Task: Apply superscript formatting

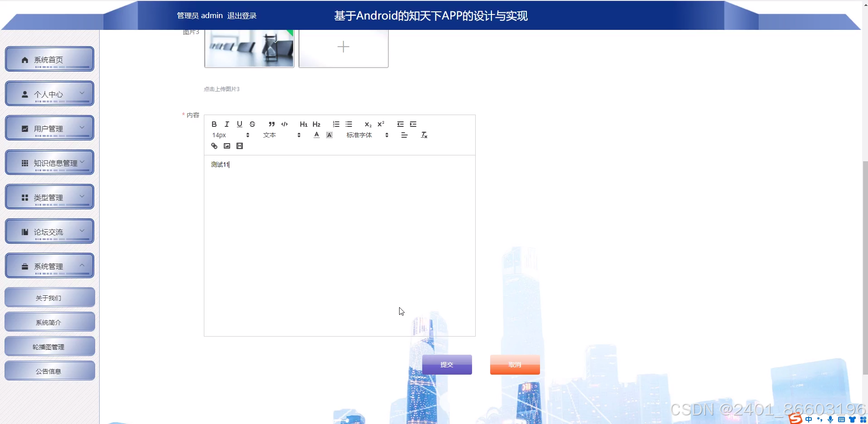Action: 381,124
